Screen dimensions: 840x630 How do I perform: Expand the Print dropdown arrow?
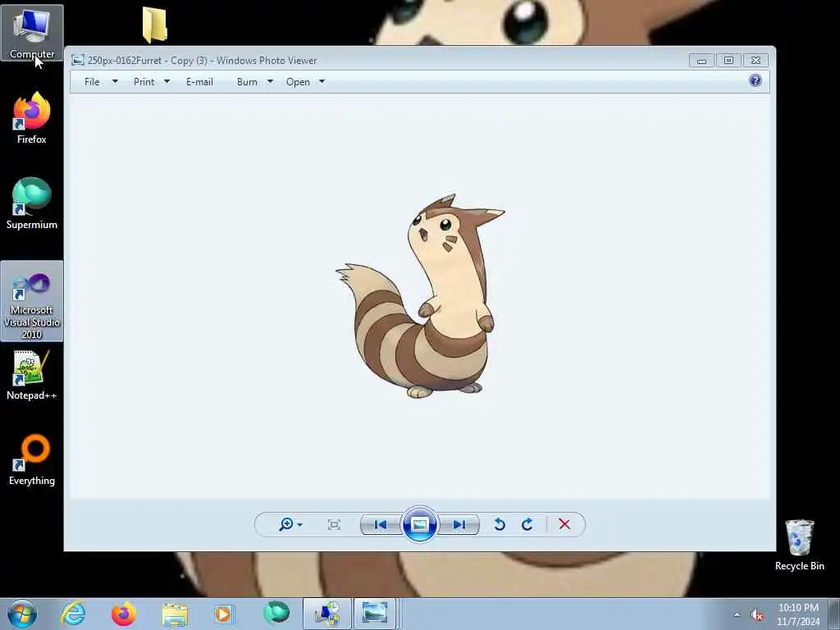tap(167, 81)
